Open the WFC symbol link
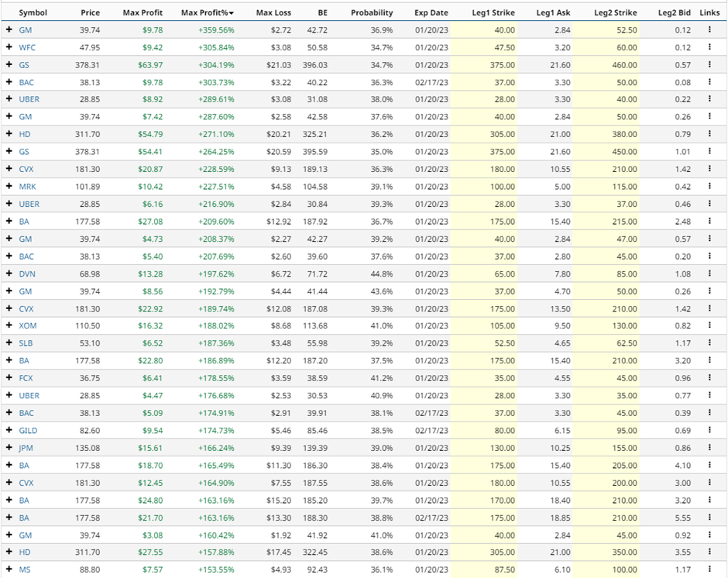 27,47
